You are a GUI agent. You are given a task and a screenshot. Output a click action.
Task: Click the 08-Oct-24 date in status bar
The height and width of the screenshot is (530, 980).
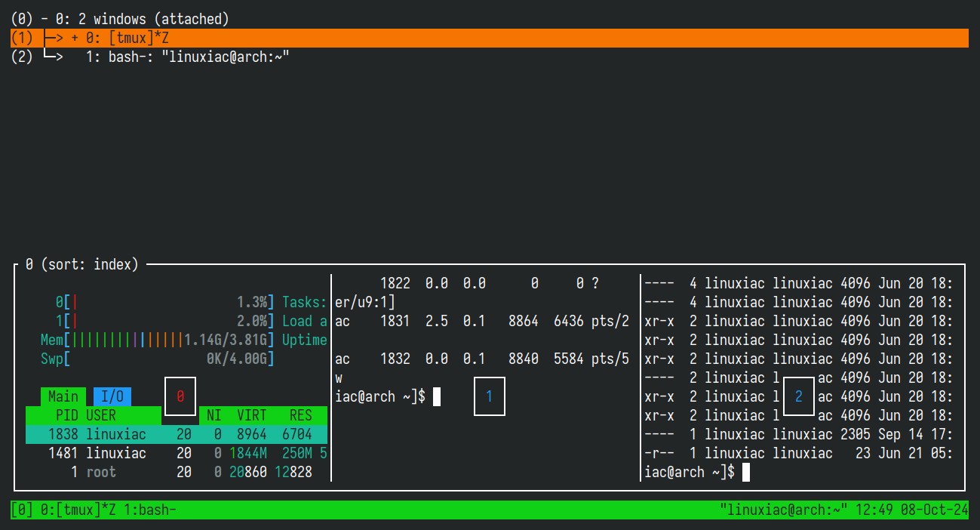[935, 510]
